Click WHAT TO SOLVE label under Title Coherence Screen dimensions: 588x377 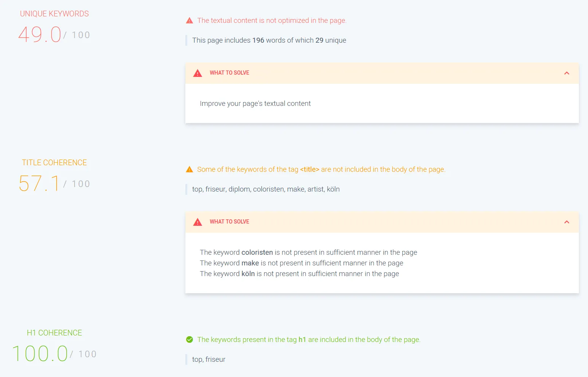[x=229, y=222]
